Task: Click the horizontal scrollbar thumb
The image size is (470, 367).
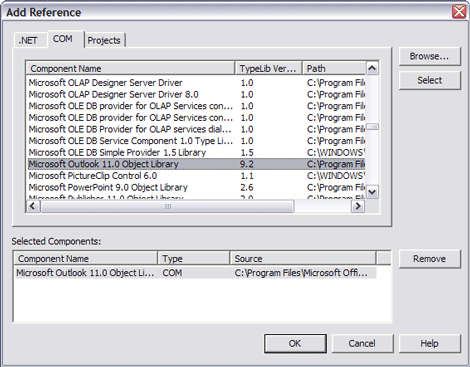Action: tap(167, 206)
